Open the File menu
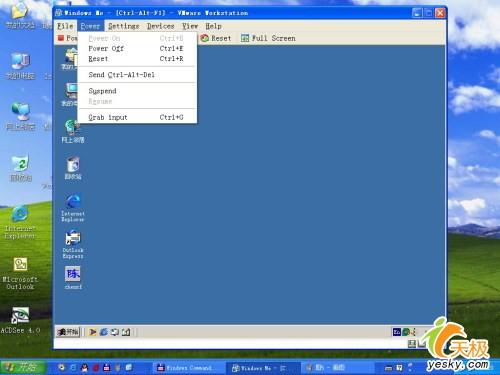 pos(65,26)
